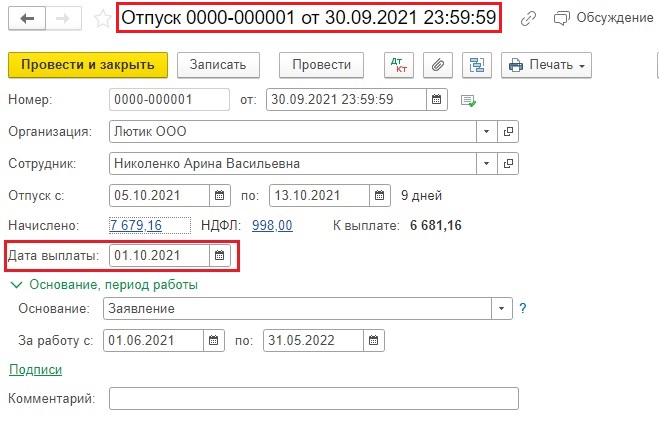The height and width of the screenshot is (425, 659).
Task: Open НДФЛ amount link 998,00
Action: coord(272,225)
